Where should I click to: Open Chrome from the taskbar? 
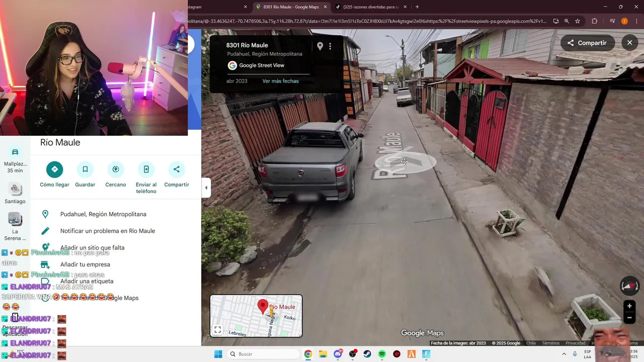pos(308,354)
